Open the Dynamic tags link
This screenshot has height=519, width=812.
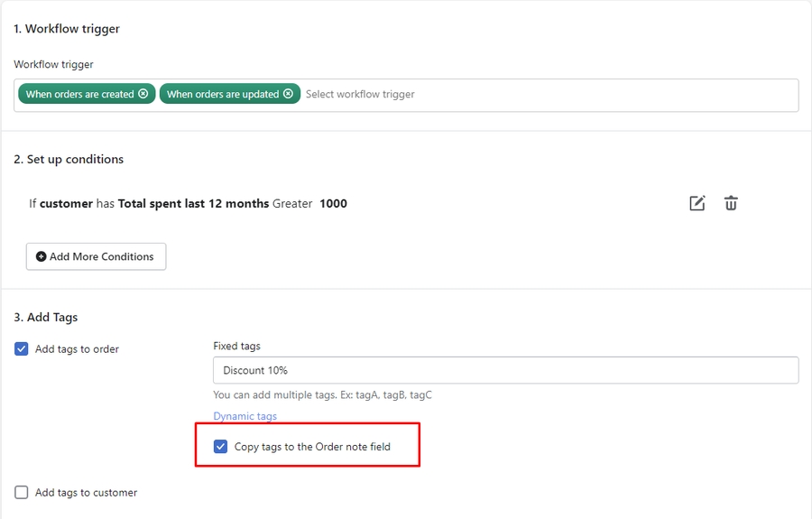[245, 416]
